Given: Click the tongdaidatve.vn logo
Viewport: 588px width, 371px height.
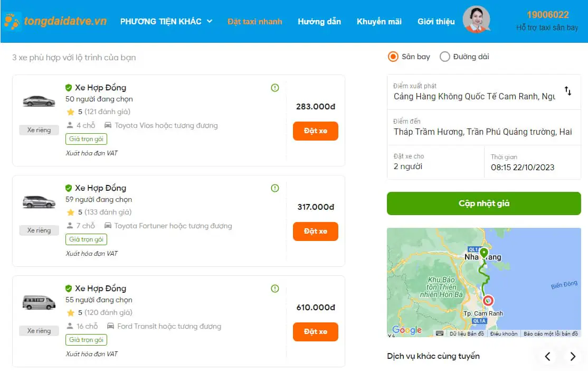Looking at the screenshot, I should point(55,21).
